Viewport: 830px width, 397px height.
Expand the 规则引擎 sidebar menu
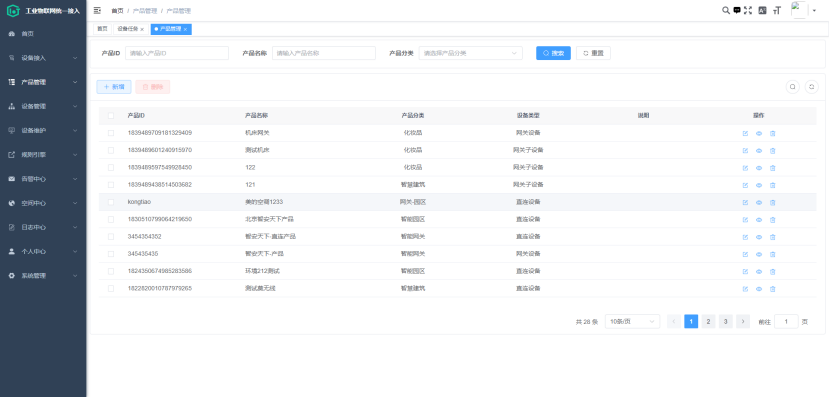(43, 155)
